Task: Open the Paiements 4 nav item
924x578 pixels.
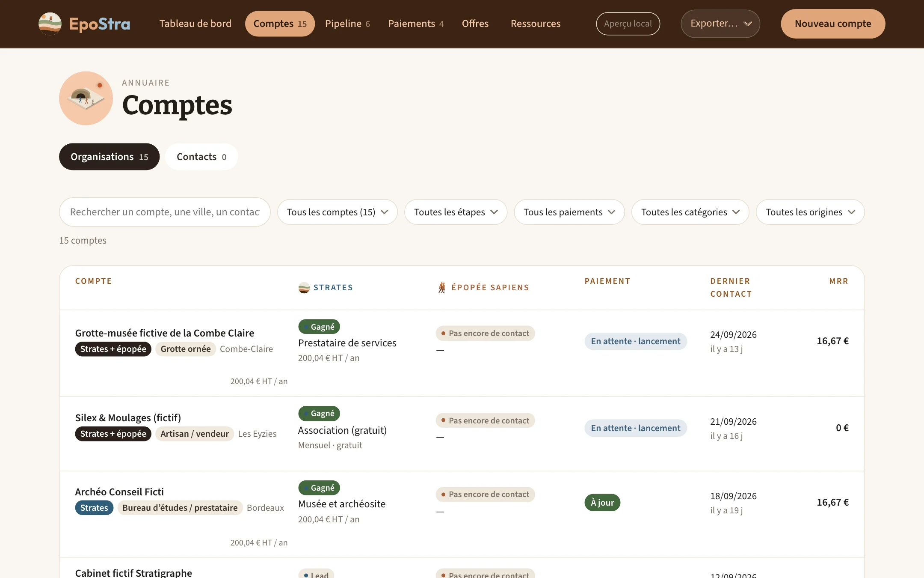Action: (x=416, y=24)
